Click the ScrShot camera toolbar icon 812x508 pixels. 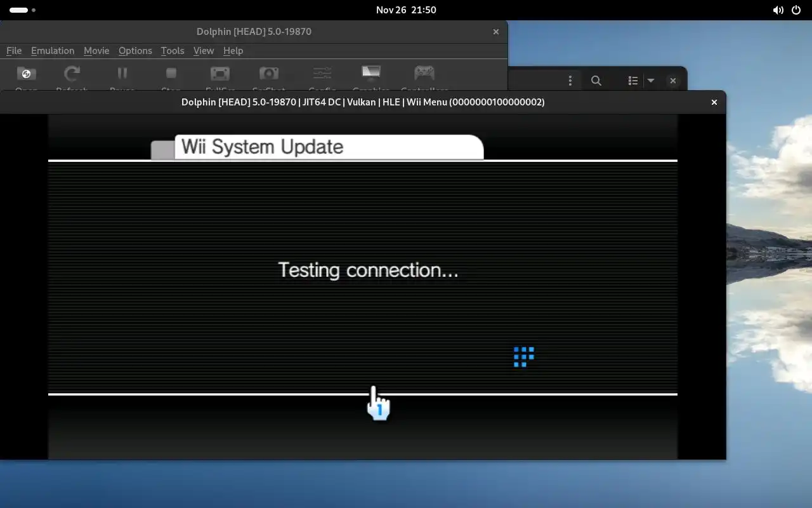click(269, 74)
